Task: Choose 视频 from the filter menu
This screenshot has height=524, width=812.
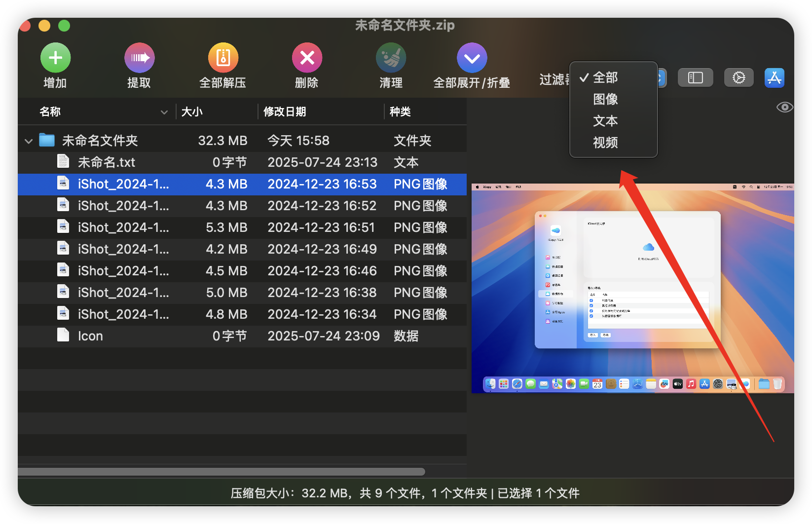Action: pyautogui.click(x=605, y=143)
